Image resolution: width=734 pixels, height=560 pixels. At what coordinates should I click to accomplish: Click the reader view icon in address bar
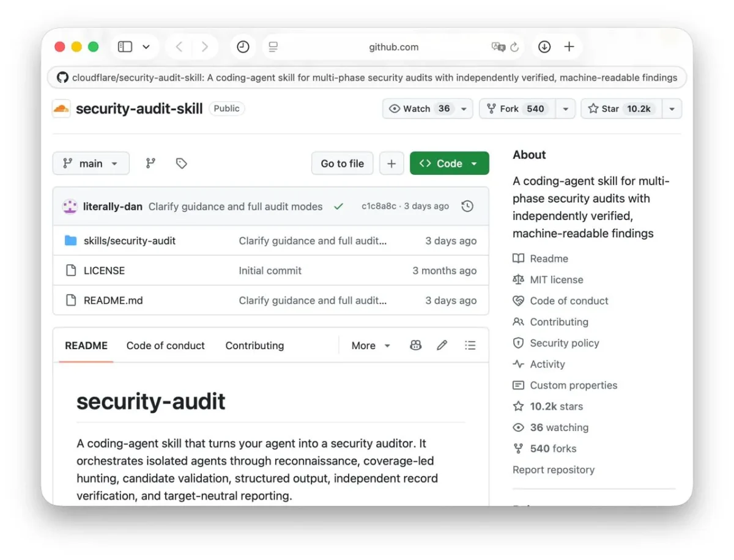[x=273, y=47]
